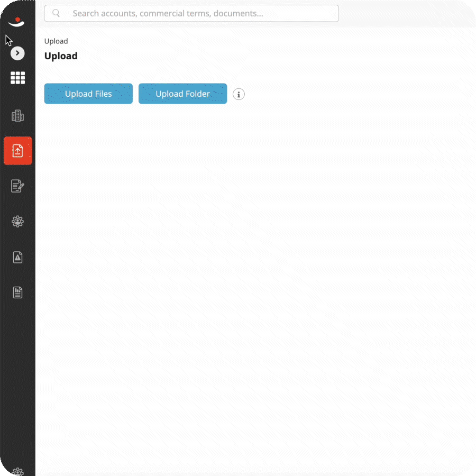Click the bold Upload page heading

(x=61, y=56)
